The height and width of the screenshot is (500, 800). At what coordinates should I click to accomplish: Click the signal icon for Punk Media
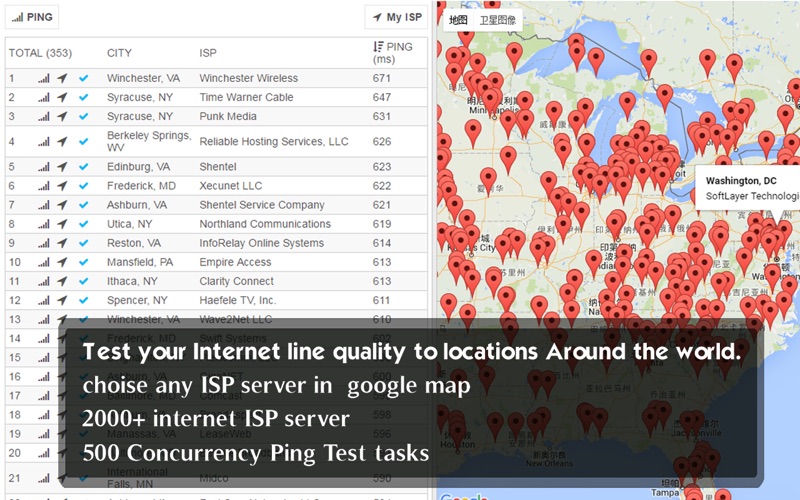tap(44, 117)
